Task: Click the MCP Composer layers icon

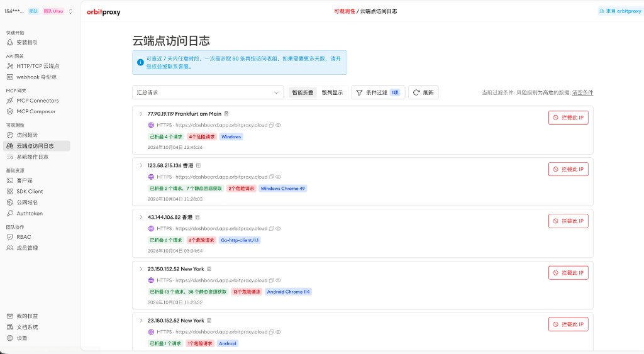Action: coord(10,111)
